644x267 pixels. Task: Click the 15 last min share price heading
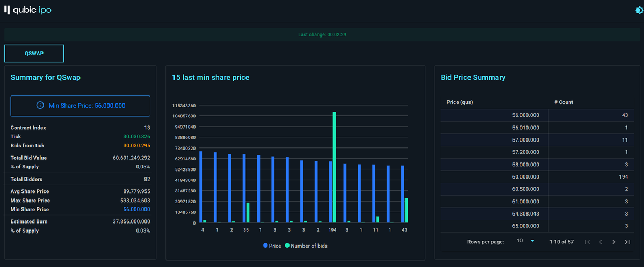pyautogui.click(x=211, y=78)
